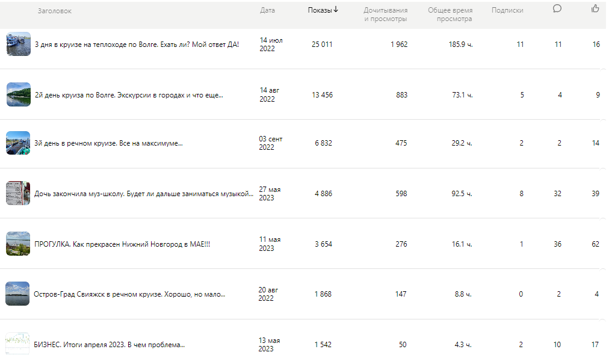Click thumbnail of Свияжск island article
The height and width of the screenshot is (364, 609).
(17, 294)
